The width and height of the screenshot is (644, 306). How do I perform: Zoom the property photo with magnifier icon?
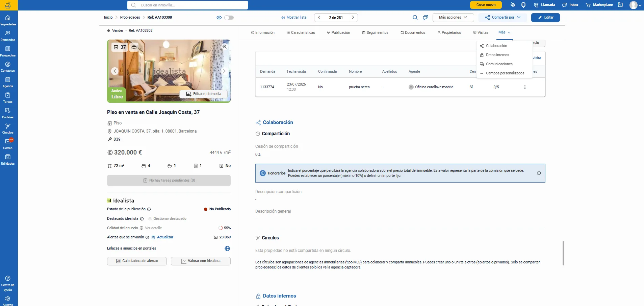point(225,47)
